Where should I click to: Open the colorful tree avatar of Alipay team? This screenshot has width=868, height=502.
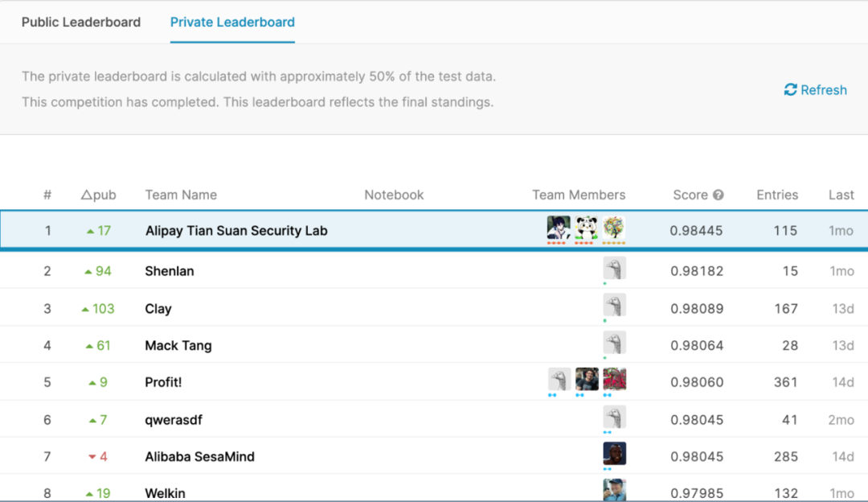614,228
